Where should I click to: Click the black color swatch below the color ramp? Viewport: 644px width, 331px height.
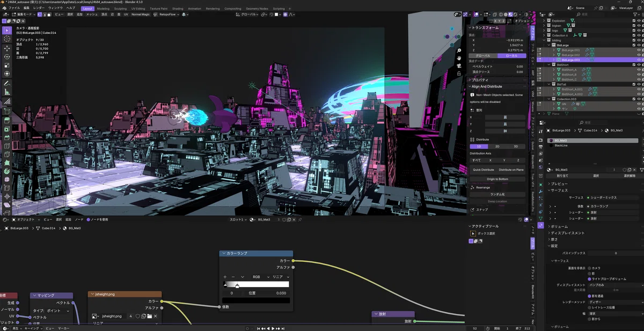click(x=257, y=300)
